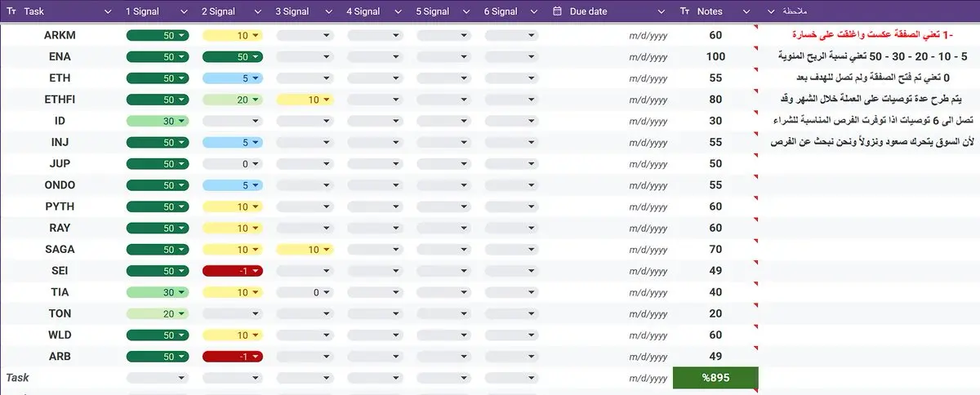Click SAGA's Notes value 70

[x=715, y=249]
